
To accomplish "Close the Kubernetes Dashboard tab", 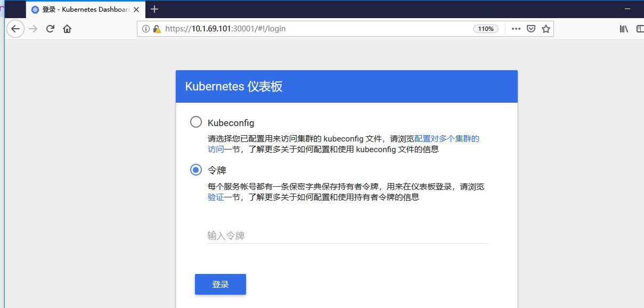I will pos(136,10).
